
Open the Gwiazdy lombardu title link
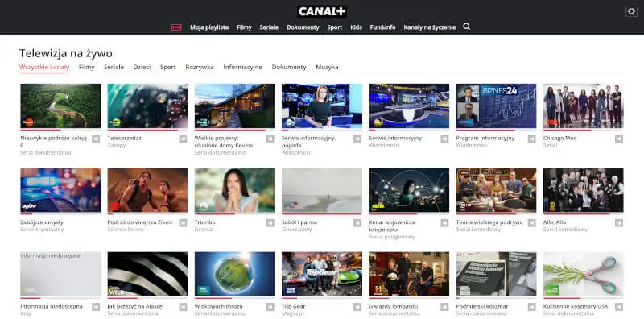394,306
